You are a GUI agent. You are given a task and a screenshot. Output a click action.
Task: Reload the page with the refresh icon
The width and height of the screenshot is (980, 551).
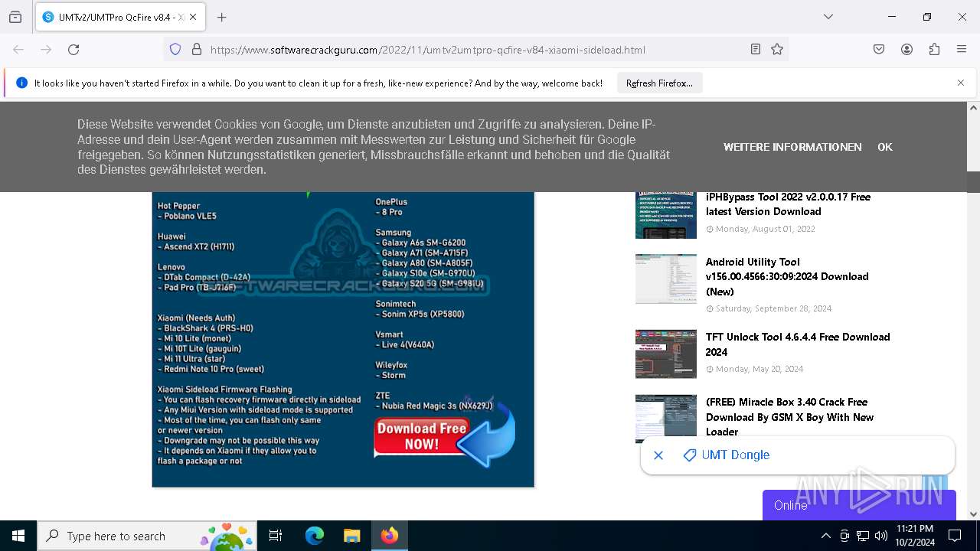pos(73,50)
